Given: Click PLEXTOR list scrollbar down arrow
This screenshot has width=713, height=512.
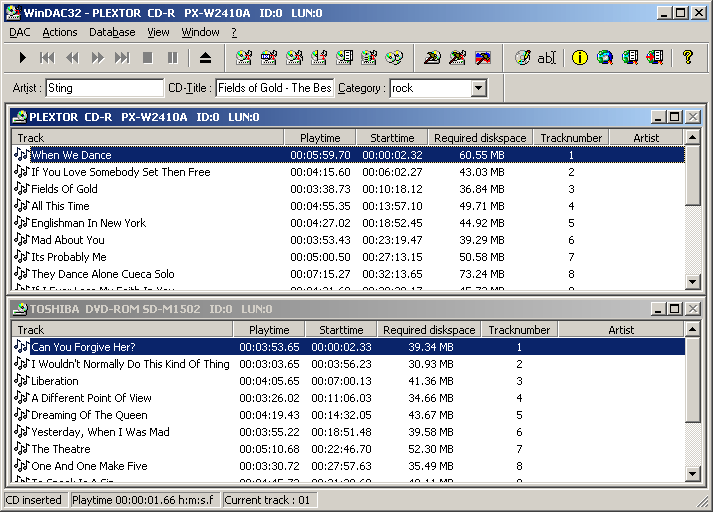Looking at the screenshot, I should coord(693,281).
